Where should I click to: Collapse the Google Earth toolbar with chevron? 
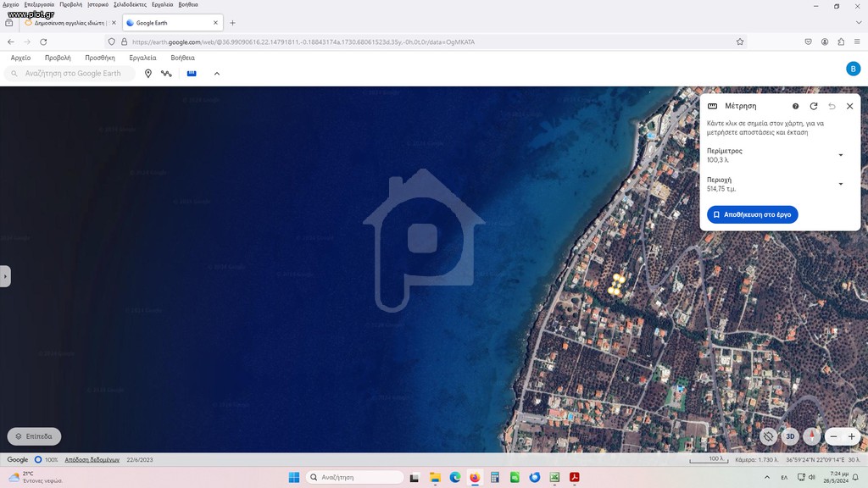(x=217, y=74)
